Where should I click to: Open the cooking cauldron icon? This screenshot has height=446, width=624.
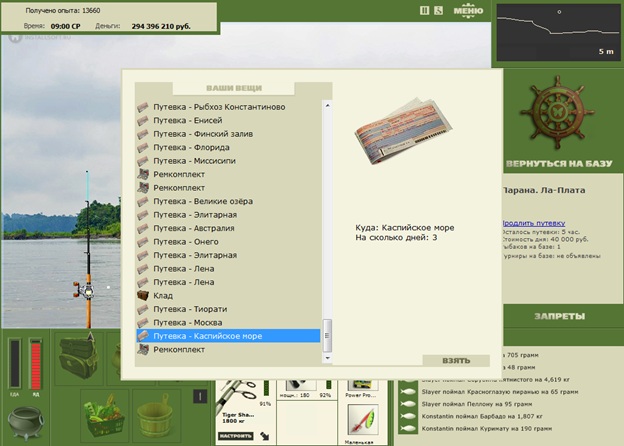pyautogui.click(x=25, y=423)
